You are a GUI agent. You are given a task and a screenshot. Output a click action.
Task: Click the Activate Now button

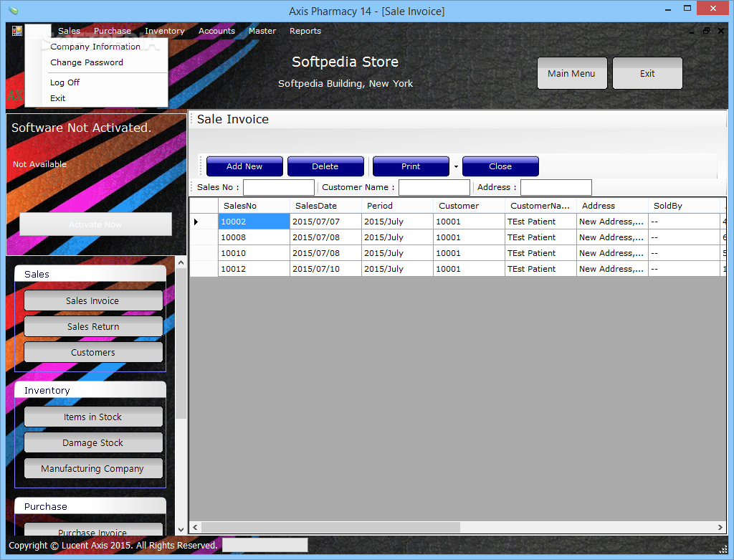pos(95,224)
